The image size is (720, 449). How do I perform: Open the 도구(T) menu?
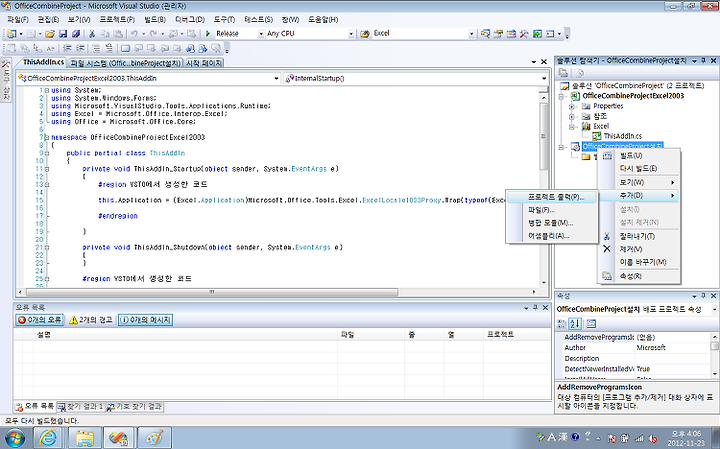[224, 20]
